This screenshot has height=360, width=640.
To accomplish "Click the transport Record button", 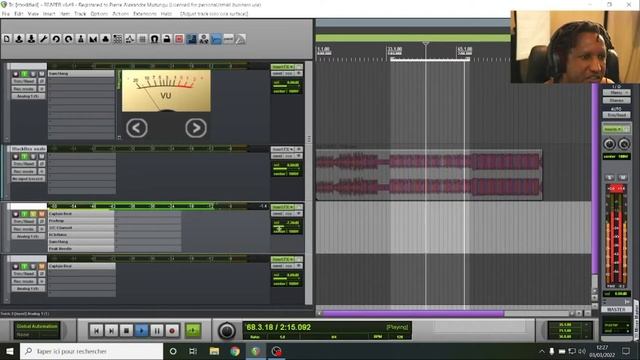I will pyautogui.click(x=172, y=331).
